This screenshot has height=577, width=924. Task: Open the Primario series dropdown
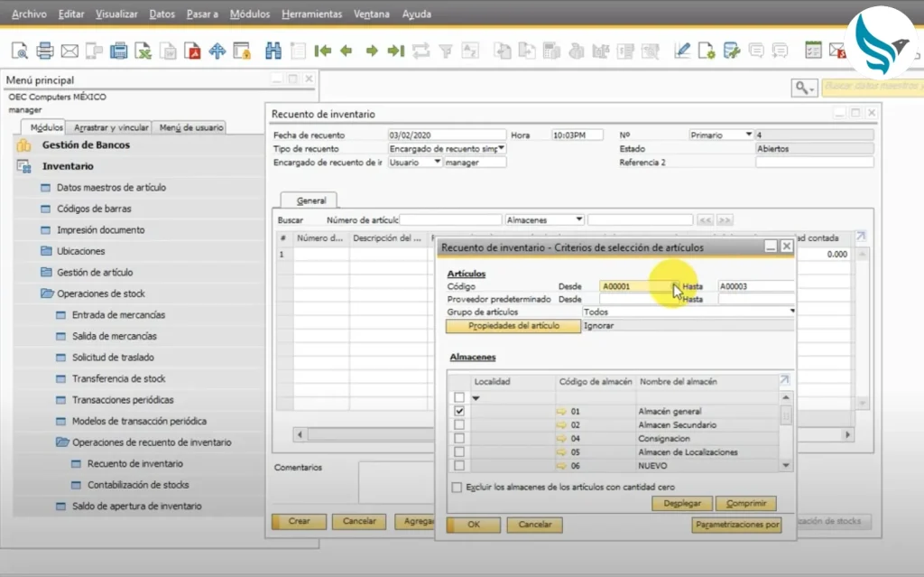pos(748,135)
